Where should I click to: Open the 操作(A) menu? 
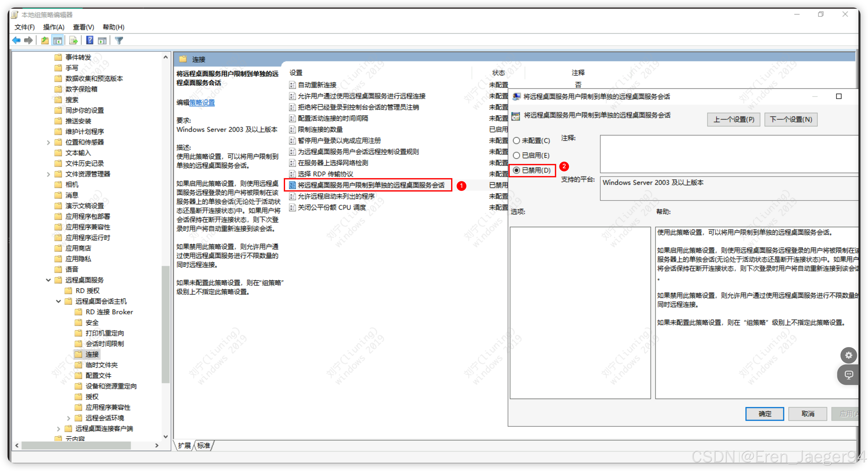coord(54,27)
